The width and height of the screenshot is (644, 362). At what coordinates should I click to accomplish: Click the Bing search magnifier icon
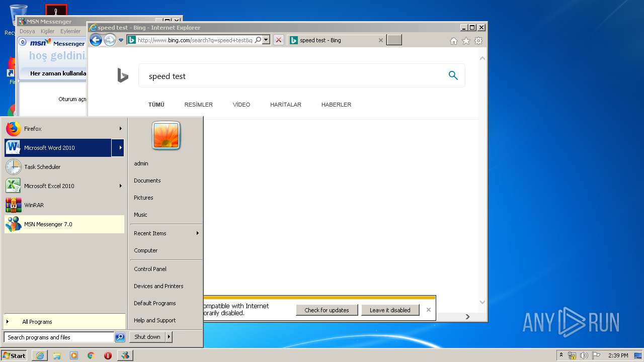tap(453, 75)
